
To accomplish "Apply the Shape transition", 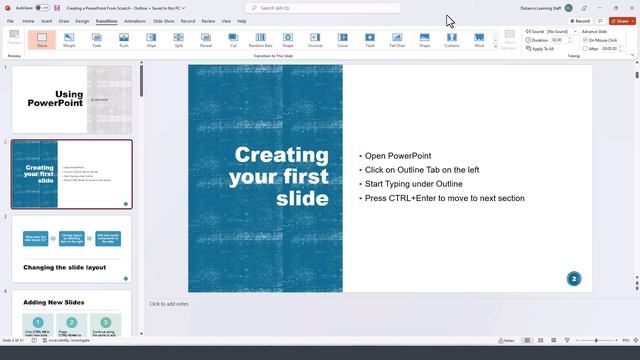I will coord(288,40).
